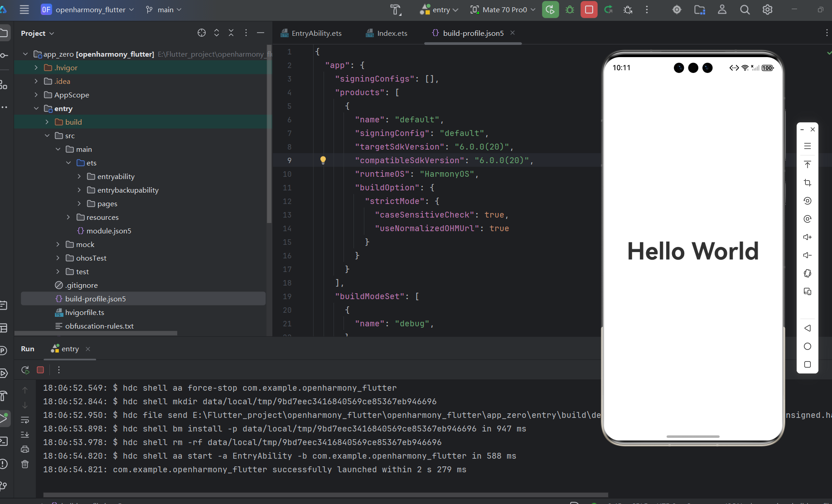Apply hot reload changes
This screenshot has width=832, height=504.
pos(609,10)
